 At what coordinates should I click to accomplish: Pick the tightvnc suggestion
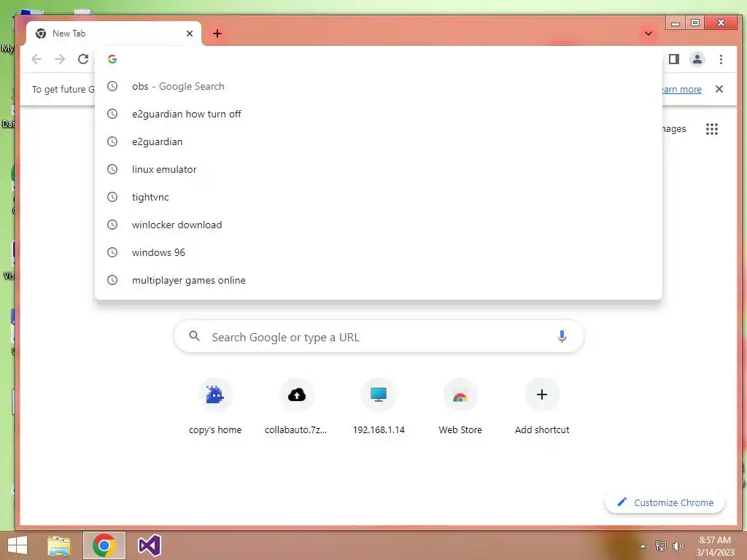pyautogui.click(x=379, y=197)
